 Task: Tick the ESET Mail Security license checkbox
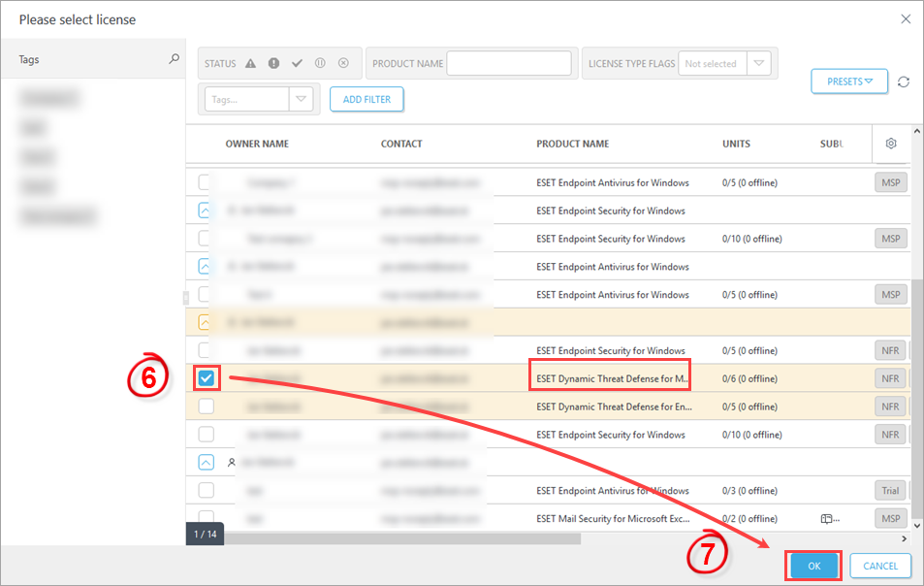click(207, 516)
